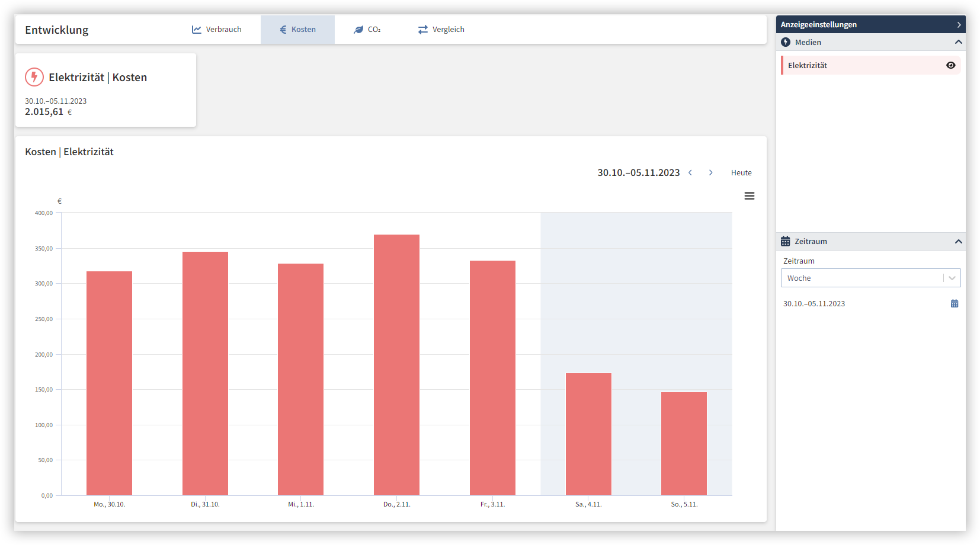The height and width of the screenshot is (545, 980).
Task: Collapse the Anzeigeeinstellungen panel arrow
Action: [959, 25]
